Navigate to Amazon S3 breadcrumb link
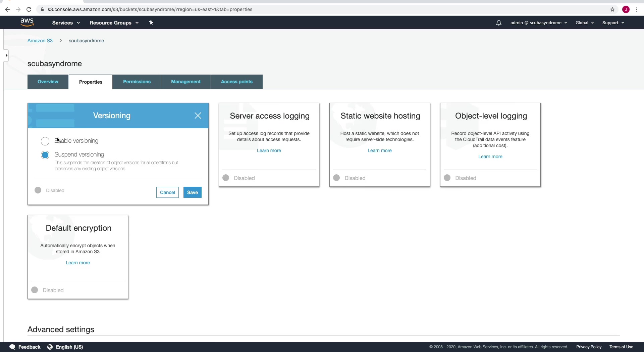Image resolution: width=644 pixels, height=352 pixels. coord(40,41)
